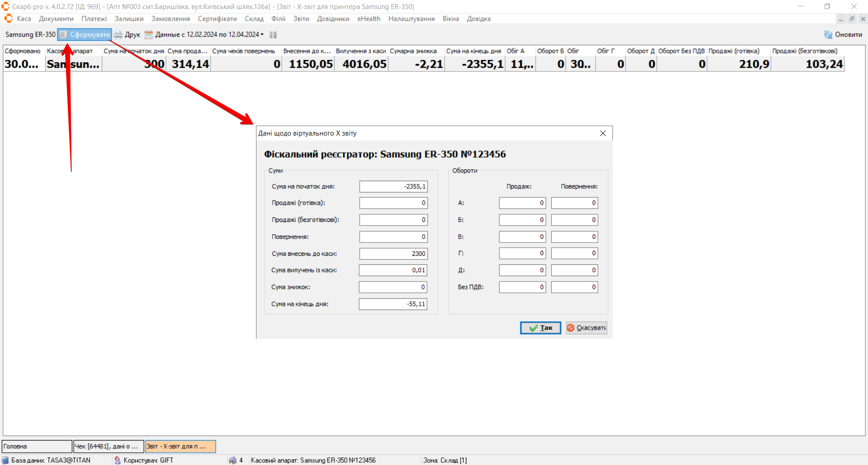Image resolution: width=868 pixels, height=465 pixels.
Task: Click the user icon beside Користувач
Action: pyautogui.click(x=118, y=460)
